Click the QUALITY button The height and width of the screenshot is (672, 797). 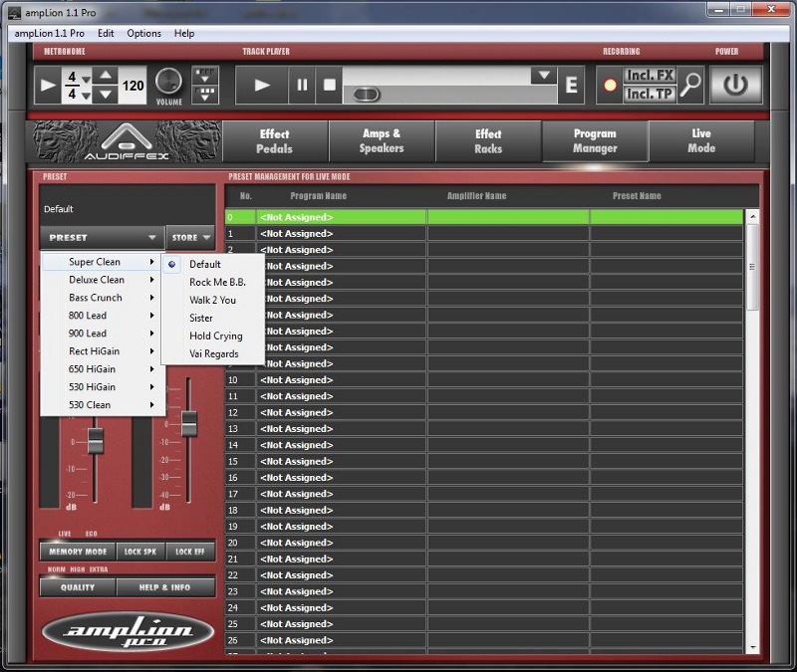pos(78,587)
